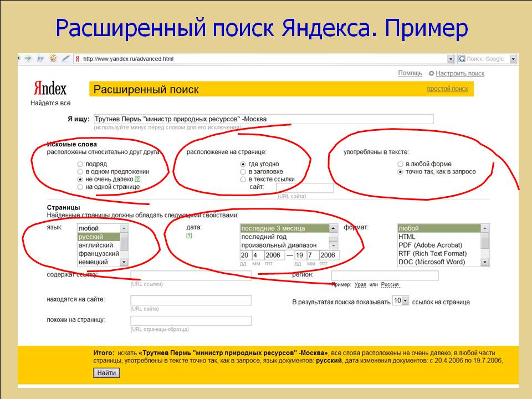532x399 pixels.
Task: Select в тексте ссылки radio button
Action: point(243,179)
